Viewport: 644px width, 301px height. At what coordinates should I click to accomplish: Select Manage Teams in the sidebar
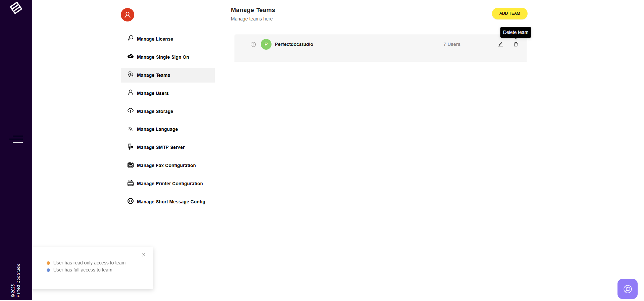(x=153, y=75)
